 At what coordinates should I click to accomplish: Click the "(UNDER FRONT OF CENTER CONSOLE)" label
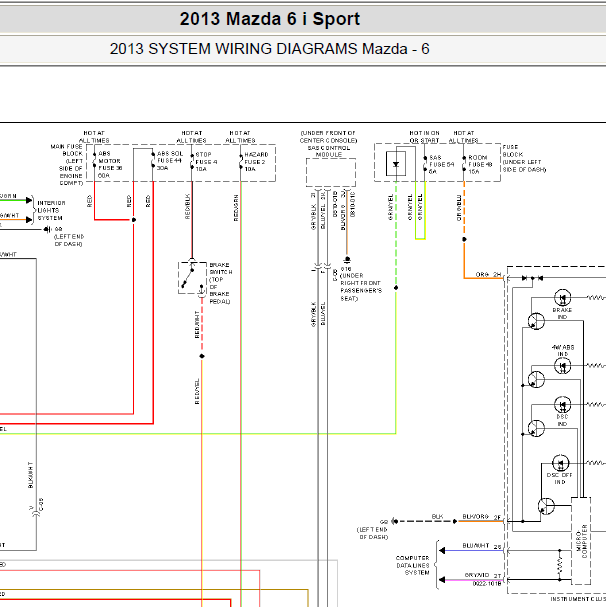(328, 137)
